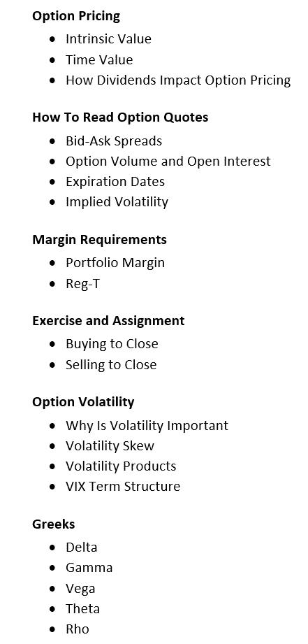Screen dimensions: 308x644
Task: Click the Margin Requirements heading
Action: click(99, 239)
